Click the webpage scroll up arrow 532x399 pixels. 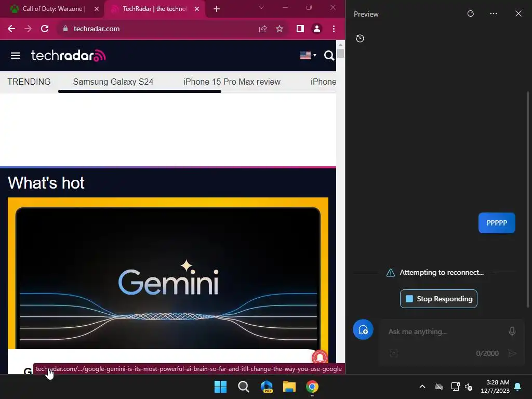click(341, 45)
